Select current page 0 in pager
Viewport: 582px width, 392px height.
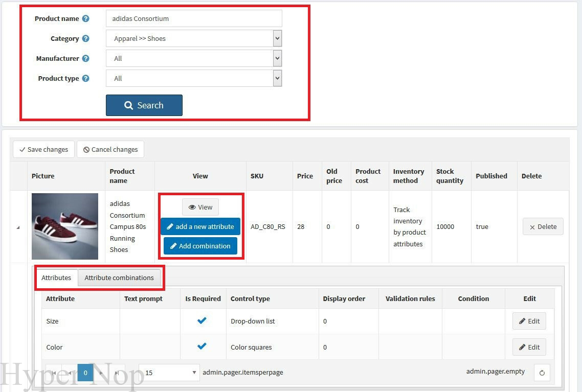85,373
